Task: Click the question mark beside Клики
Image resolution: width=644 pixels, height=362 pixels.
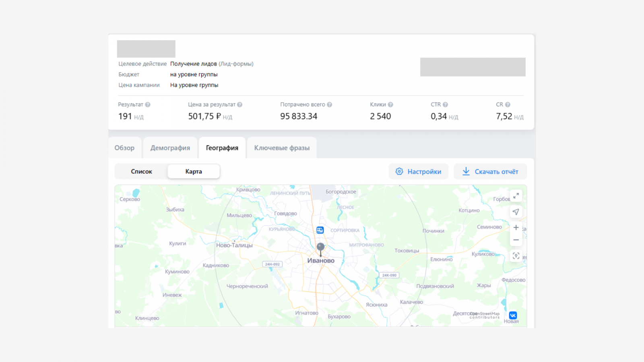Action: (x=390, y=105)
